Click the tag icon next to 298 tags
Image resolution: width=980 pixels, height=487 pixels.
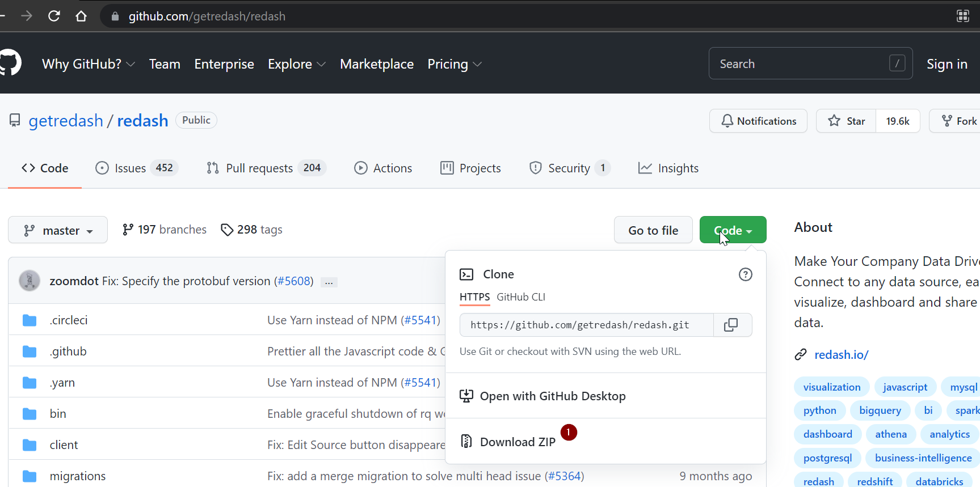227,230
